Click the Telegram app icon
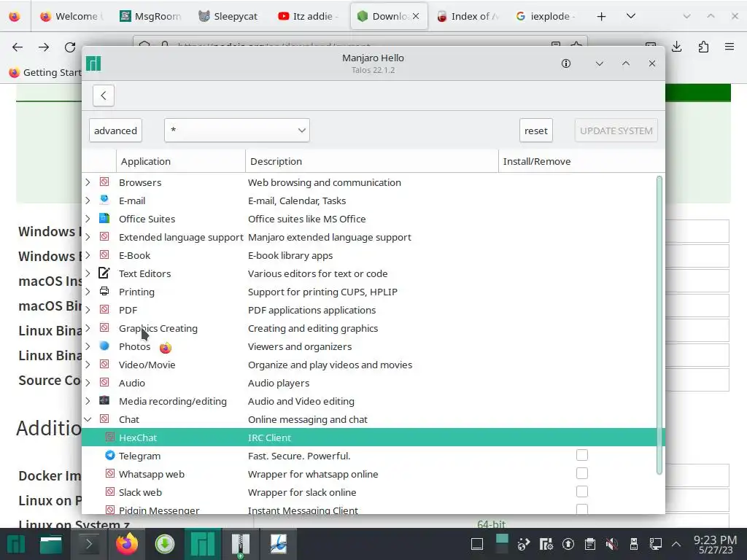The height and width of the screenshot is (560, 747). [110, 455]
